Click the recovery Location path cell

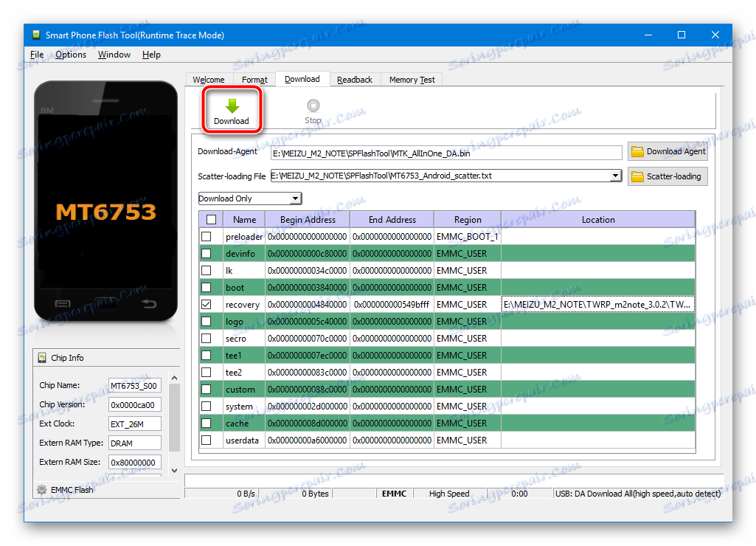pyautogui.click(x=598, y=304)
